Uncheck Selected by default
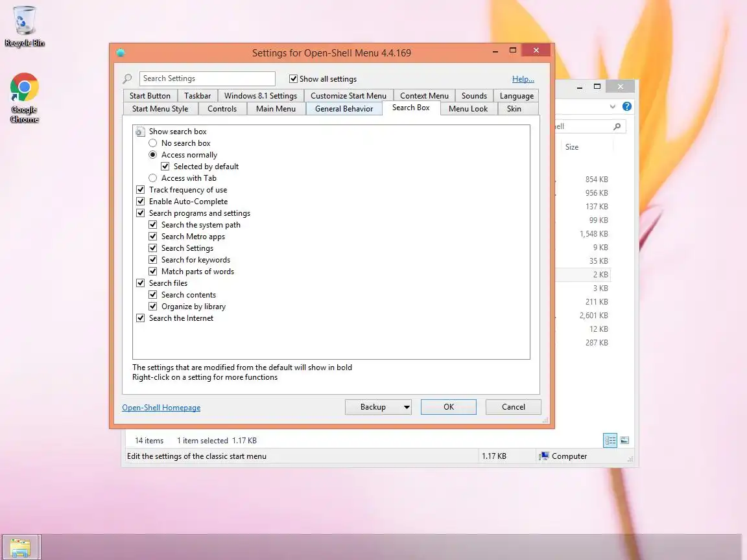 (165, 166)
